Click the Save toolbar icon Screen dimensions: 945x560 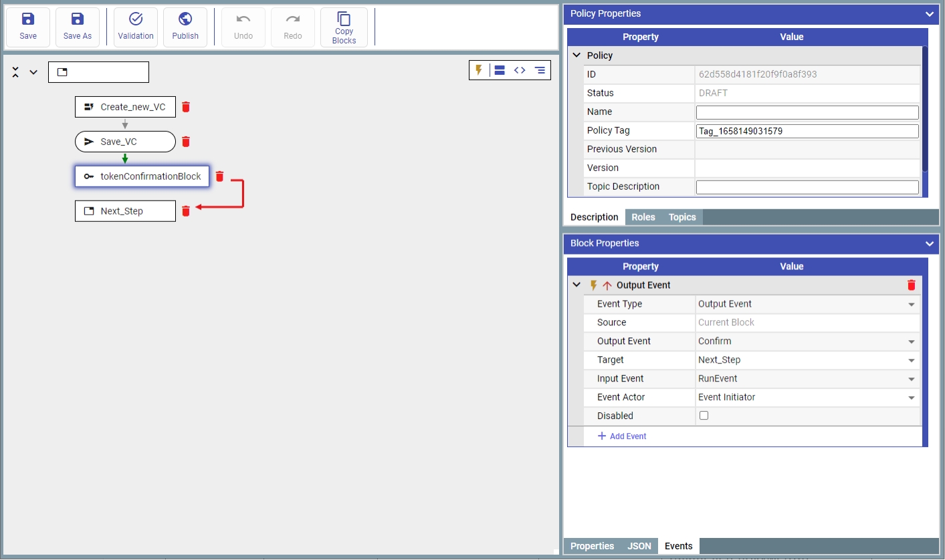coord(28,27)
